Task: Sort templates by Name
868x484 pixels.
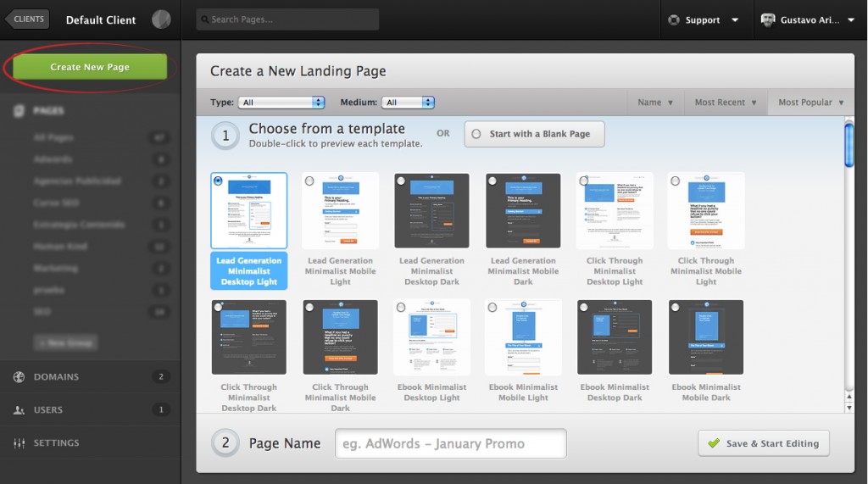Action: coord(654,103)
